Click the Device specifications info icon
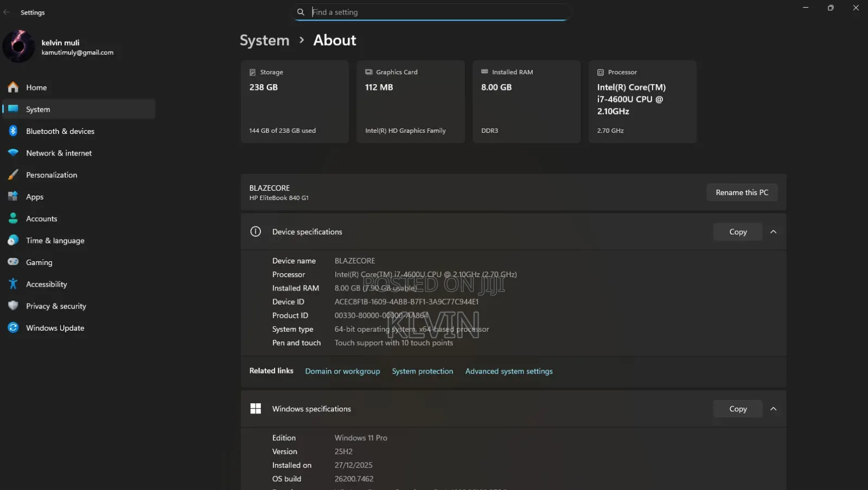The width and height of the screenshot is (868, 490). 256,231
